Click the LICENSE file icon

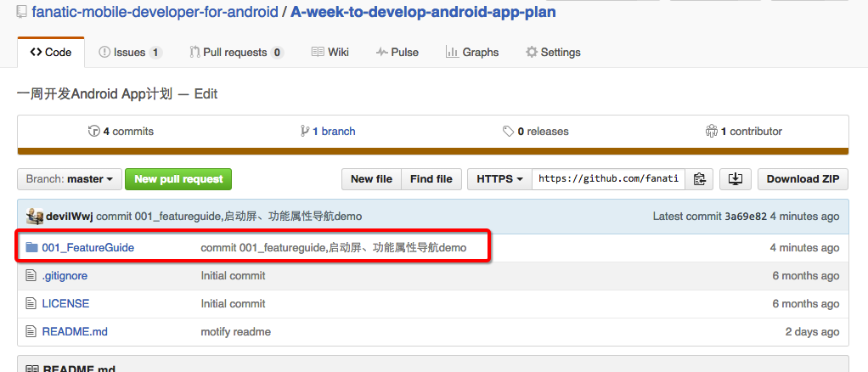[x=31, y=304]
